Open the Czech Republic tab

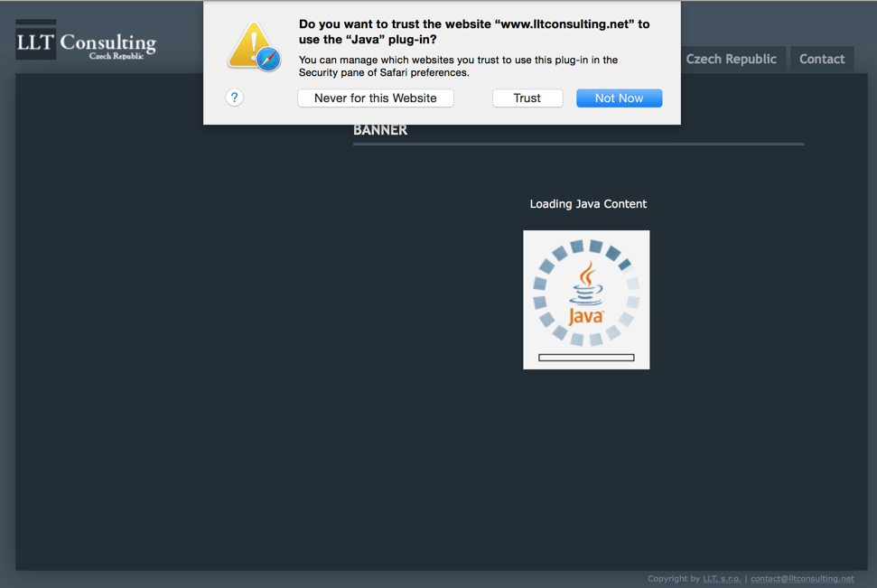(x=731, y=60)
